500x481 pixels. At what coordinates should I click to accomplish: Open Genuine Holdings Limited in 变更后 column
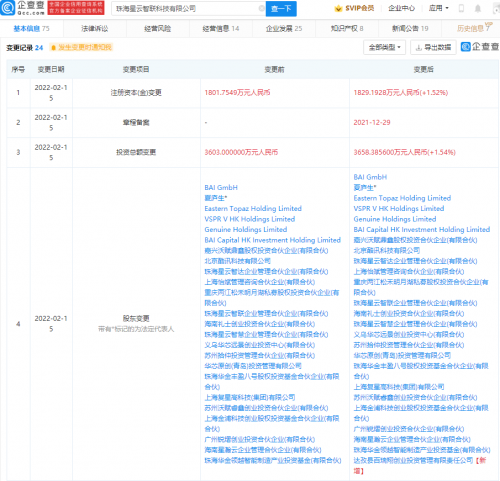(395, 219)
